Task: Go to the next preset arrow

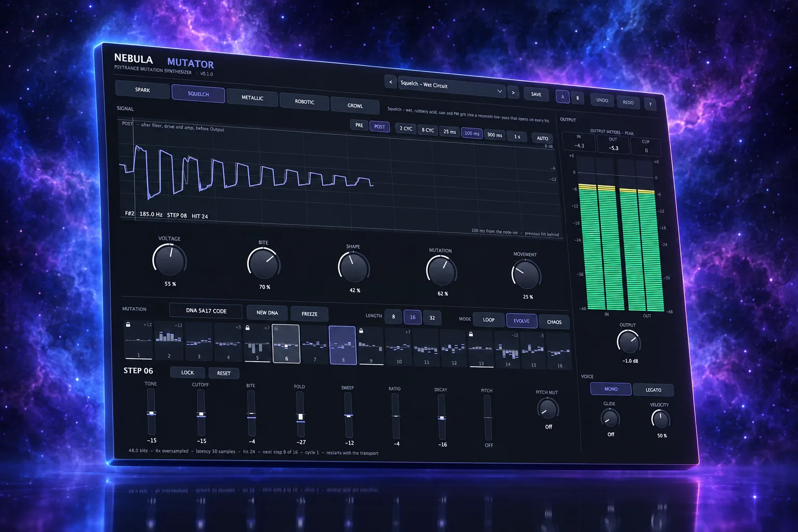Action: pos(513,92)
